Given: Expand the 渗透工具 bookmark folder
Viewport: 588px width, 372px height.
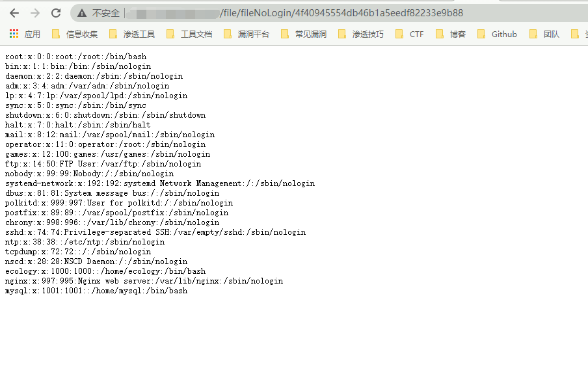Looking at the screenshot, I should click(x=132, y=34).
